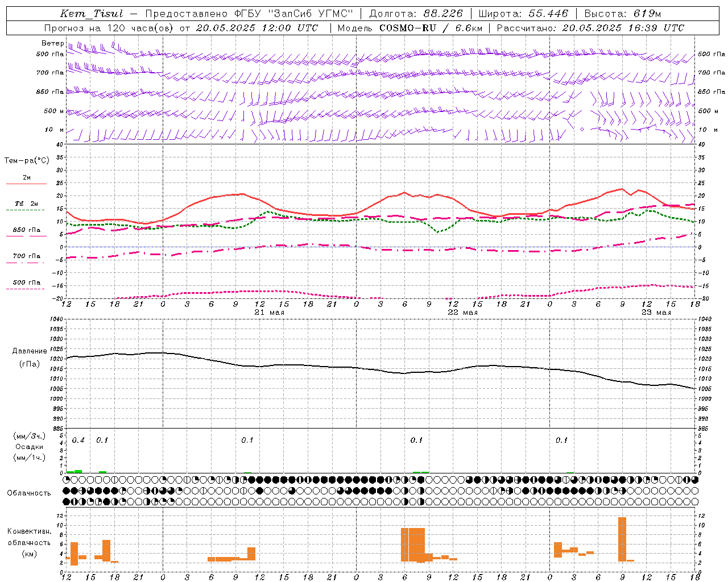Click the station name Kem_Tisul in the title

click(92, 14)
